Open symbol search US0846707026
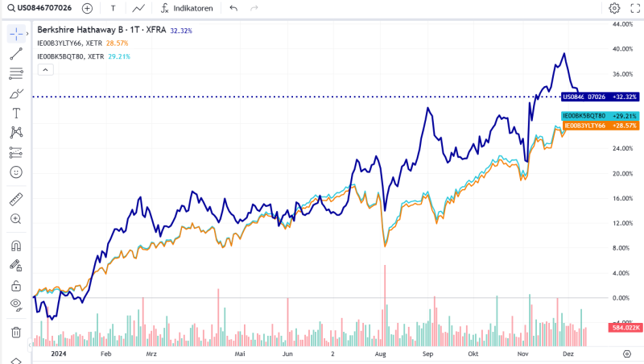644x364 pixels. pos(39,8)
